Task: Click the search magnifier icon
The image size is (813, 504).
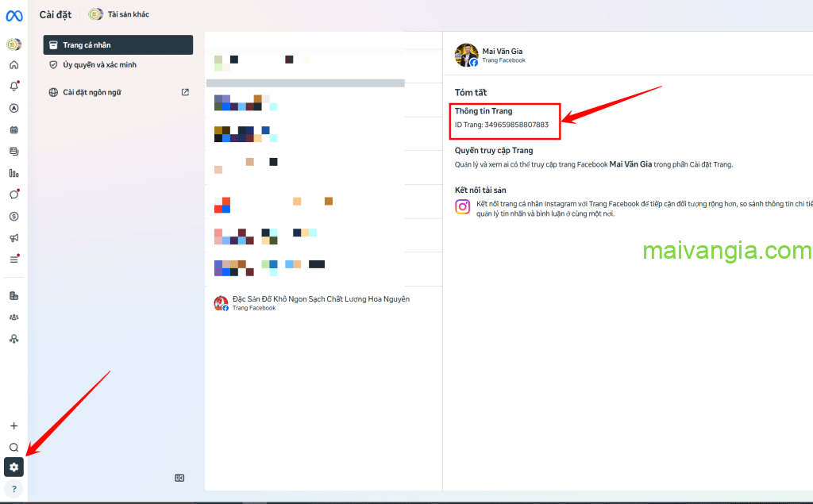Action: tap(13, 447)
